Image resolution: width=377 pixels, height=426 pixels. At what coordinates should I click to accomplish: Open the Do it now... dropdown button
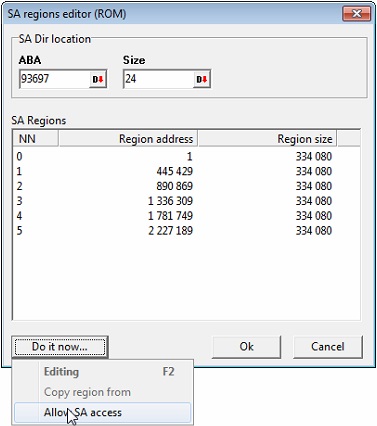pos(60,347)
